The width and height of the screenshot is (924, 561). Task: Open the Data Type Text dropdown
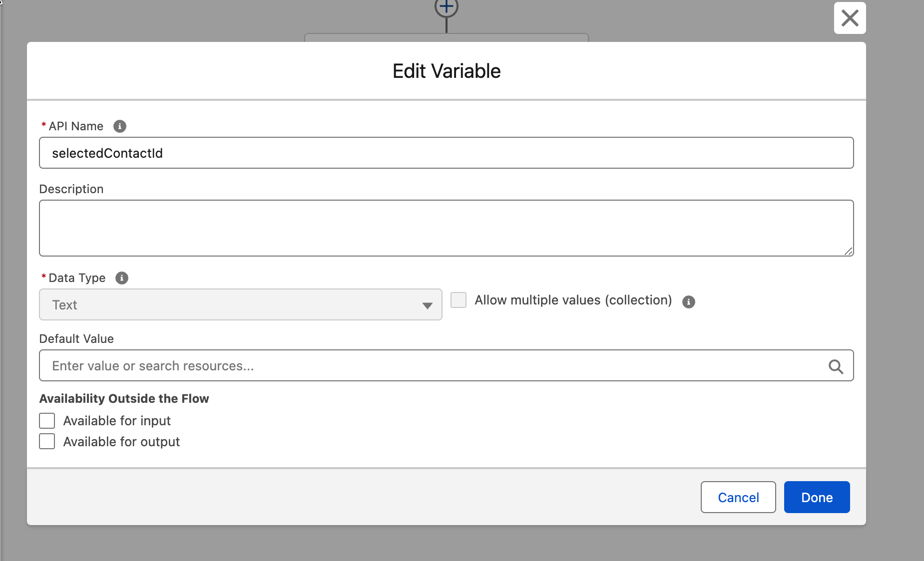(x=240, y=305)
